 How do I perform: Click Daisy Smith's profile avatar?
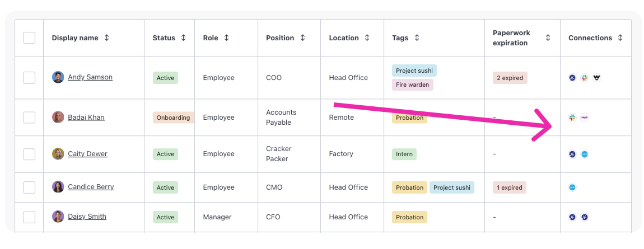tap(58, 217)
